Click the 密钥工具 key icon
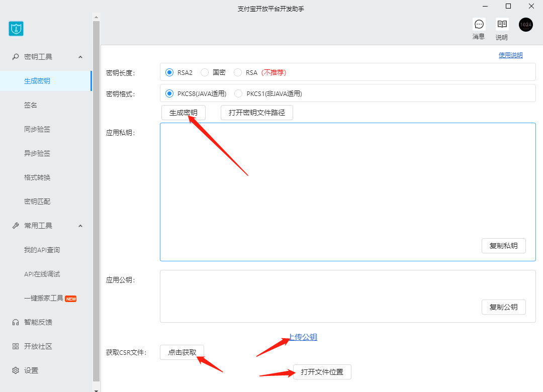 coord(16,57)
